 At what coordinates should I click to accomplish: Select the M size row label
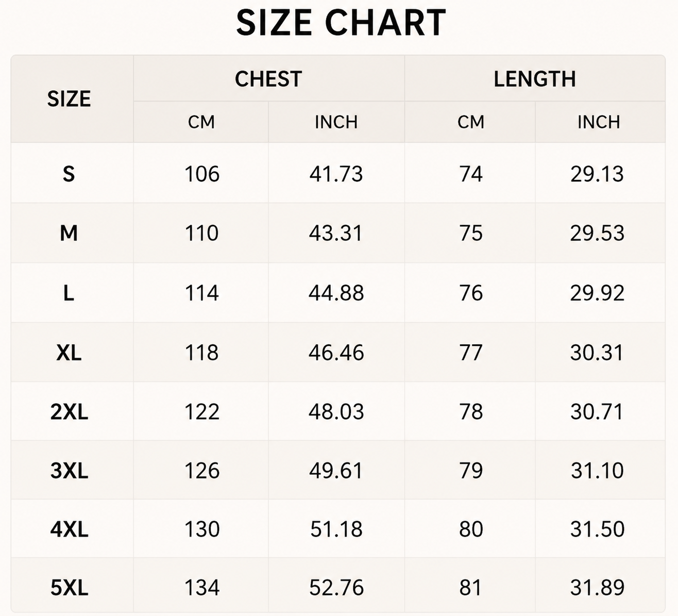(x=69, y=233)
